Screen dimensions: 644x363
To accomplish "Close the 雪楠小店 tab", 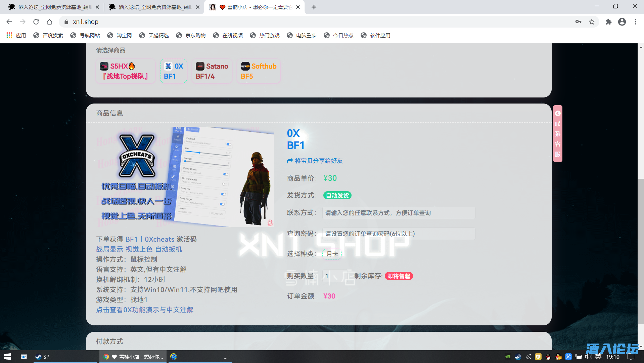I will [x=298, y=7].
